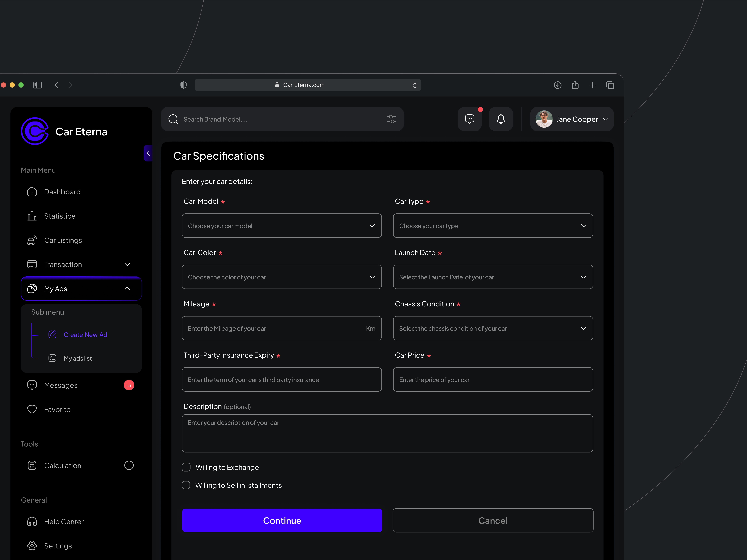Check the Willing to Exchange checkbox
This screenshot has width=747, height=560.
click(186, 467)
